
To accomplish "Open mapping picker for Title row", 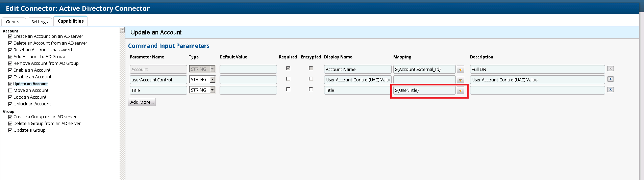I will (460, 91).
